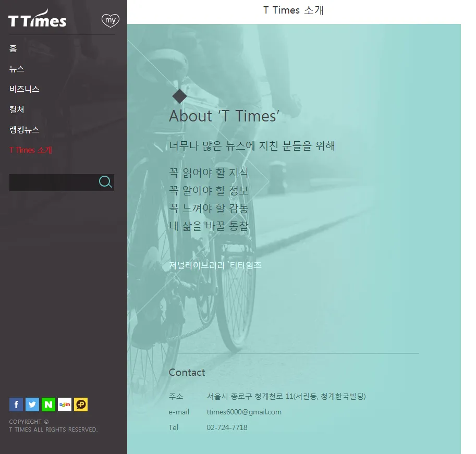Open the 'my' heart icon
The width and height of the screenshot is (476, 454).
(x=110, y=21)
